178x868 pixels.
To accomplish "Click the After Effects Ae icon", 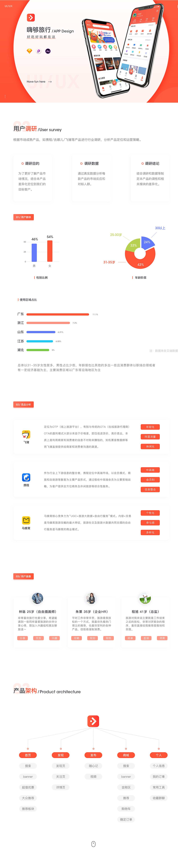I will coord(48,51).
